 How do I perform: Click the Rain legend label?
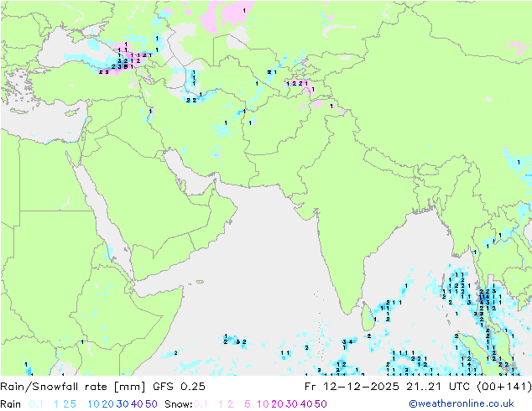[11, 404]
